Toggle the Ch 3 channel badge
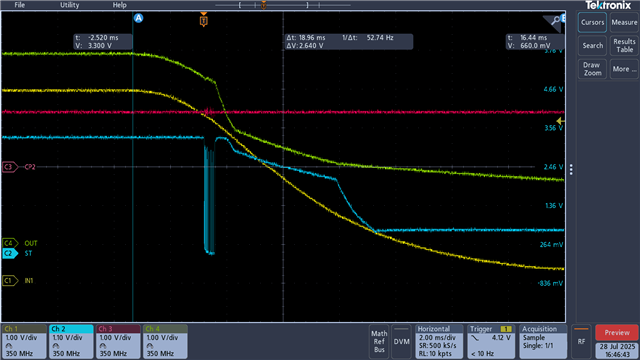The width and height of the screenshot is (640, 360). tap(118, 341)
